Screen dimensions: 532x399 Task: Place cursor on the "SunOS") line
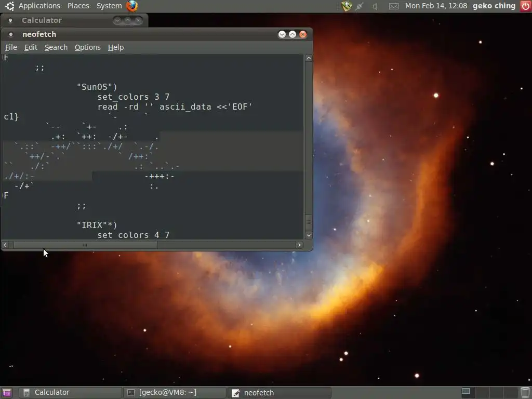[97, 87]
